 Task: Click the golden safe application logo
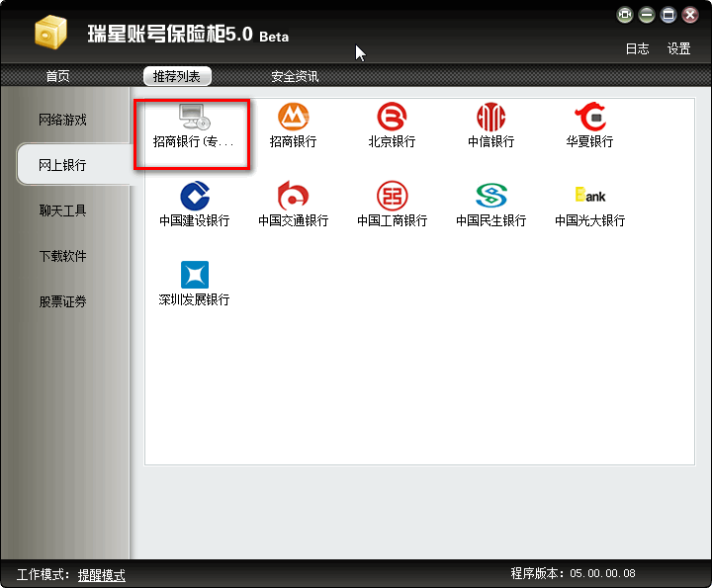(x=50, y=32)
